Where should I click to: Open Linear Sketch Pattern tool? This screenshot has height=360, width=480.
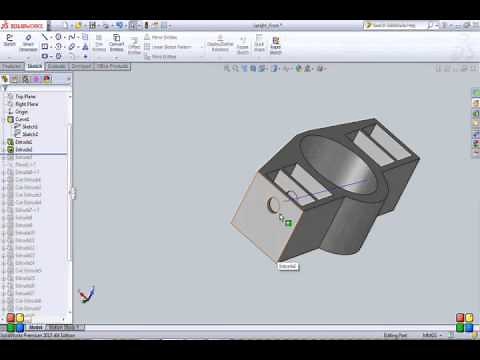point(168,47)
